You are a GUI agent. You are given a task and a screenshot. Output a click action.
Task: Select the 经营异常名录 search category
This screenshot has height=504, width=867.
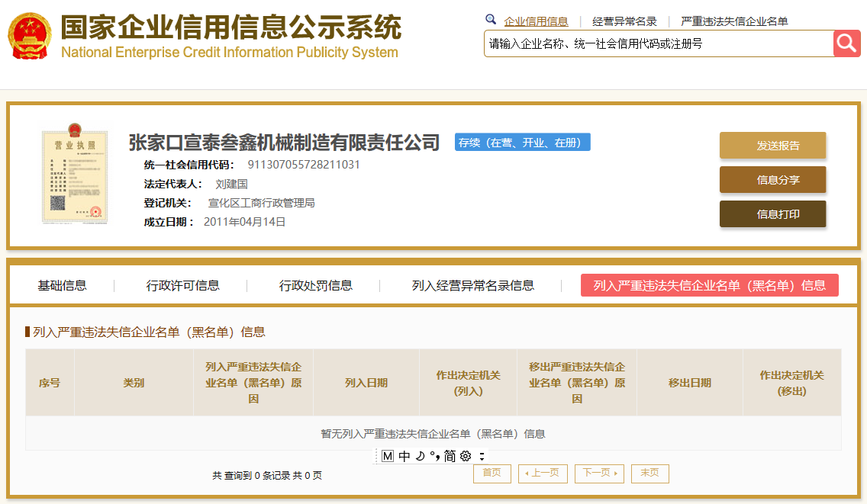point(624,21)
